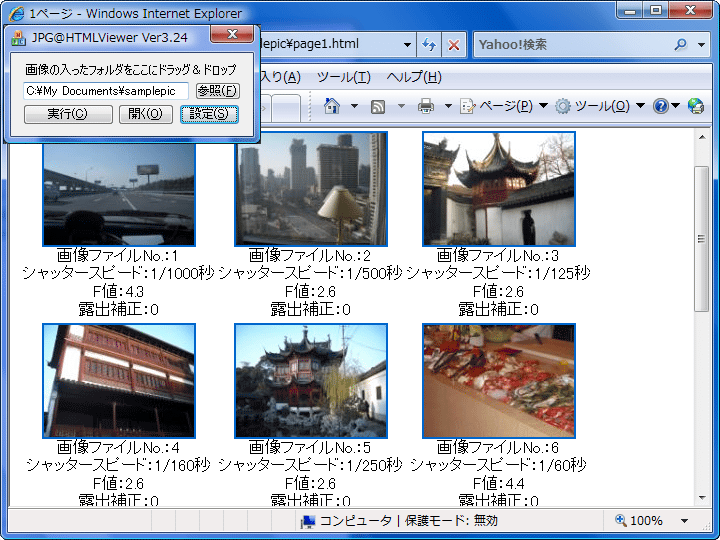Click the Yahoo search magnifier icon

(x=681, y=45)
